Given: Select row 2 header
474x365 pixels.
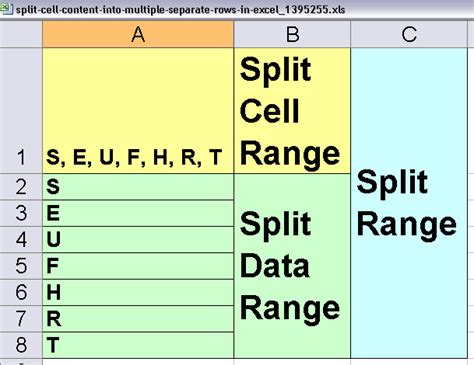Looking at the screenshot, I should tap(21, 187).
